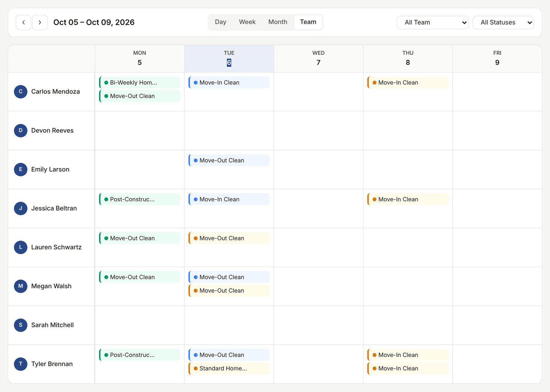The height and width of the screenshot is (392, 550).
Task: Switch to the Month view tab
Action: (x=278, y=22)
